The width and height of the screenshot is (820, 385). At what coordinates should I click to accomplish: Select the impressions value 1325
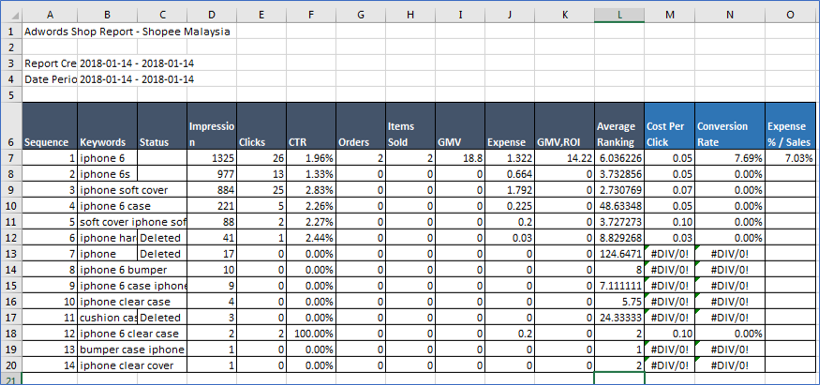click(x=212, y=158)
